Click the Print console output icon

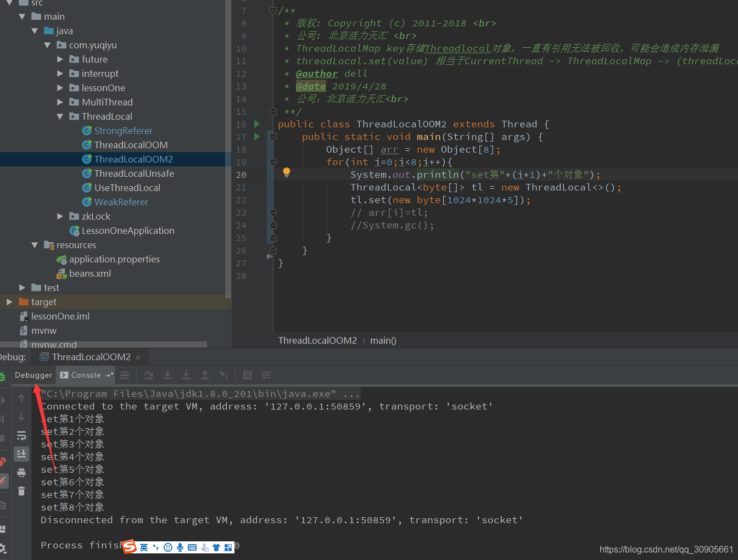click(21, 473)
